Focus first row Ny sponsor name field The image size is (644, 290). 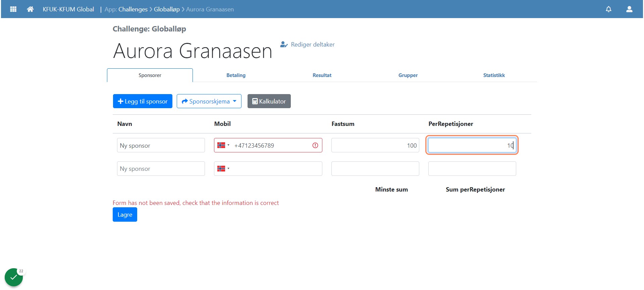click(161, 145)
